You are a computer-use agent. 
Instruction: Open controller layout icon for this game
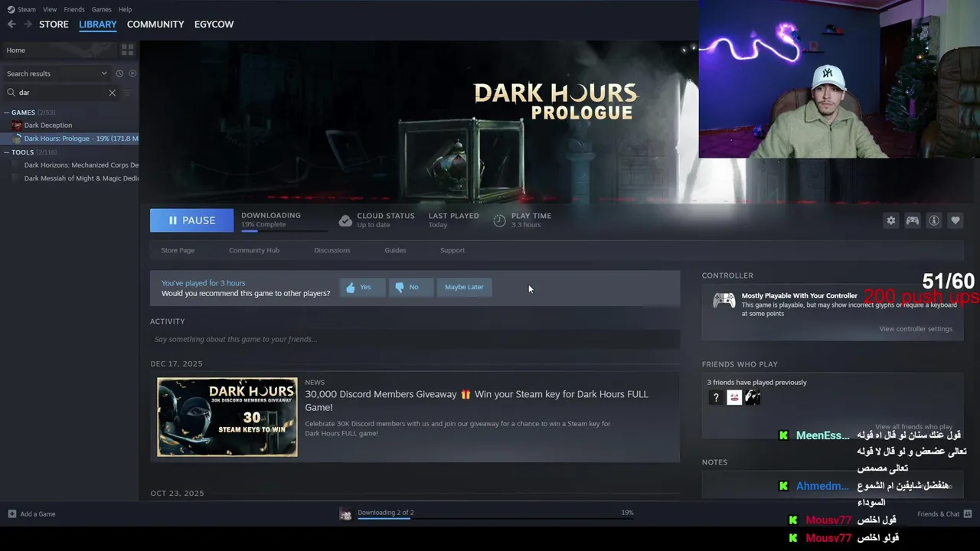tap(913, 220)
